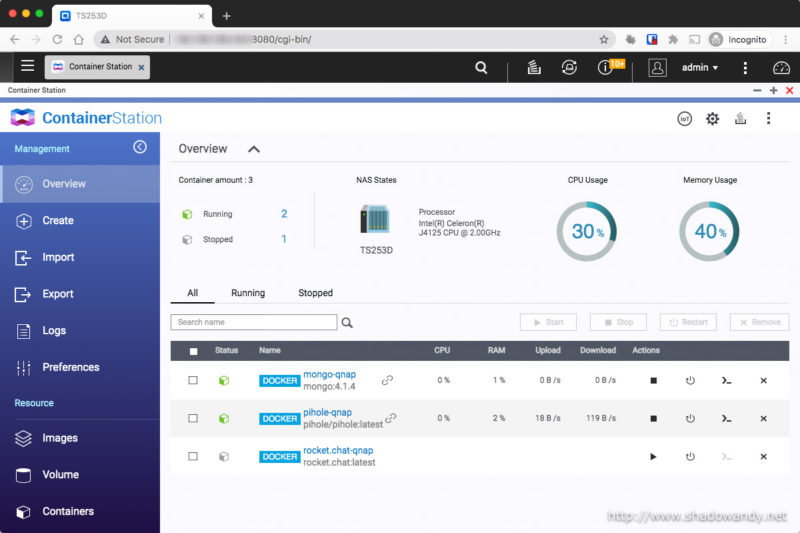Collapse the Overview section chevron
The width and height of the screenshot is (800, 533).
pyautogui.click(x=254, y=149)
